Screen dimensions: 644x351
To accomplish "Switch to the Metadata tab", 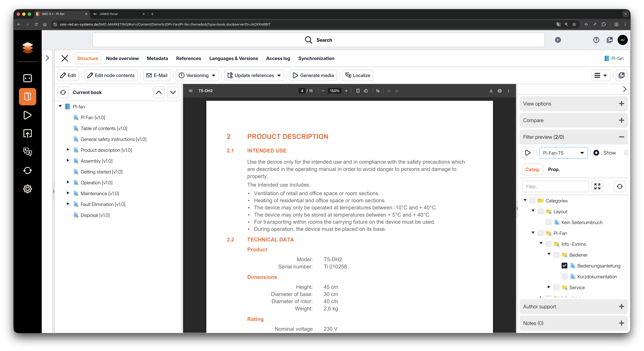I will pyautogui.click(x=157, y=58).
